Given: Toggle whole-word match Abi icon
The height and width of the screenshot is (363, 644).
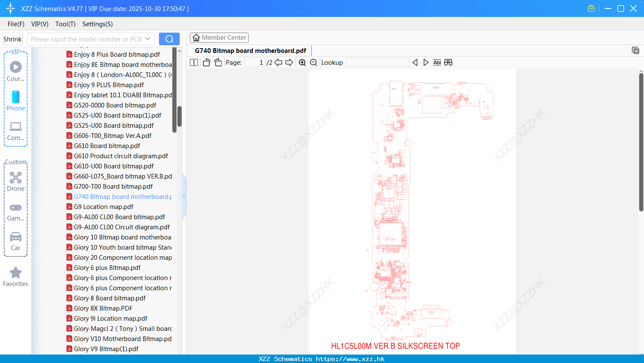Looking at the screenshot, I should coord(437,63).
